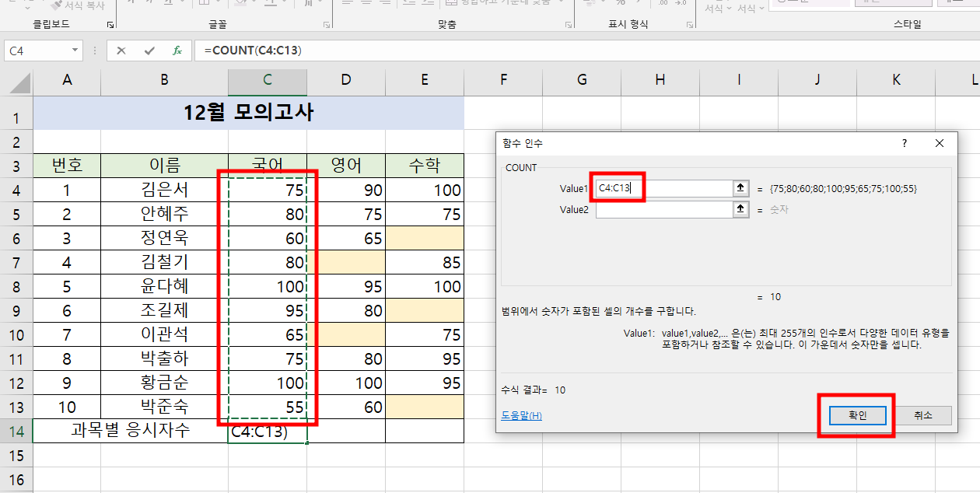
Task: Select column F header
Action: point(503,79)
